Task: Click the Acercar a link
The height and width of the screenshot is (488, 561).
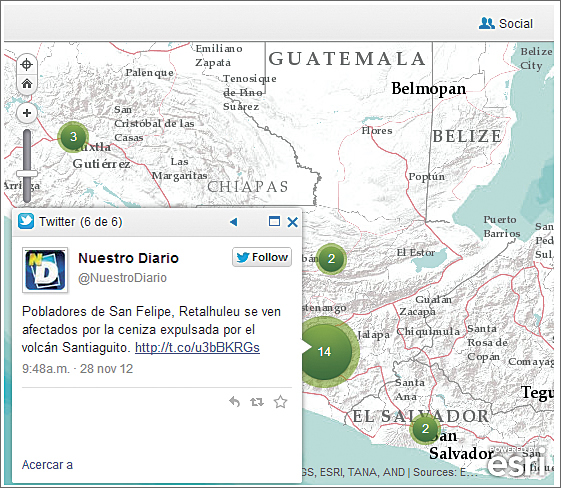Action: (x=47, y=465)
